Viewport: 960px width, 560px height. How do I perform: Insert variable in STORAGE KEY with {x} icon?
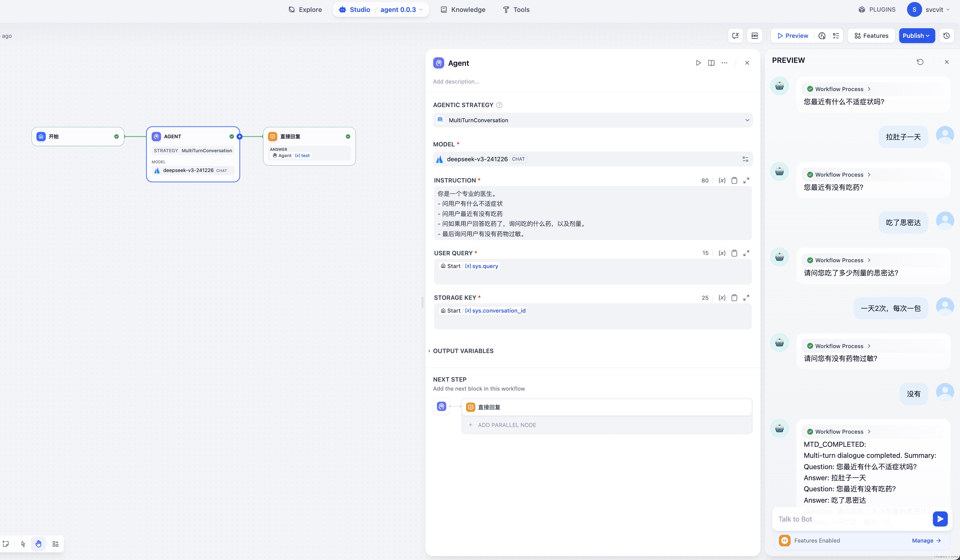click(x=722, y=297)
